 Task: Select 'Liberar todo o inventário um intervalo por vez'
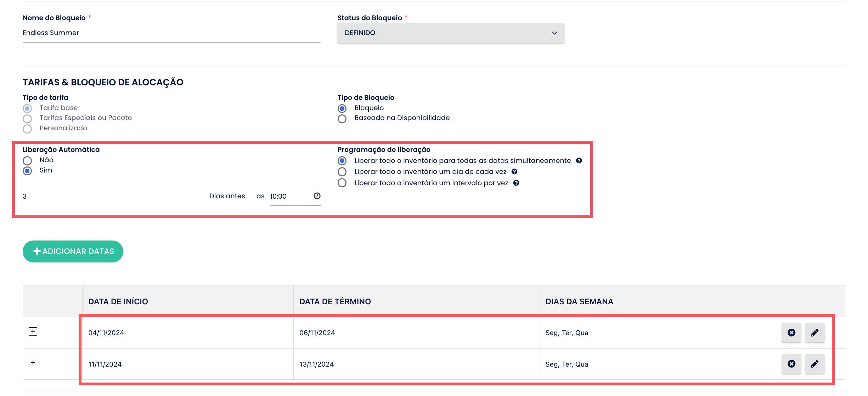(342, 183)
